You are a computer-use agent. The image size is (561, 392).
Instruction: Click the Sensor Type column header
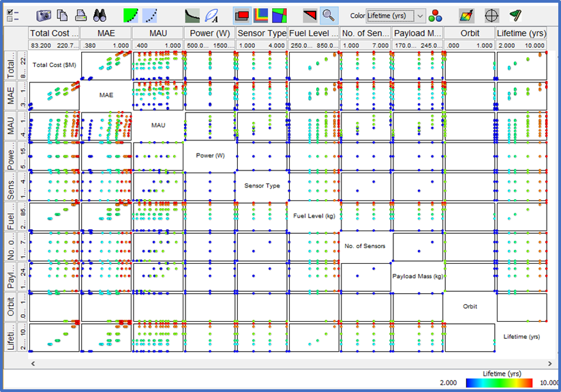pos(262,33)
